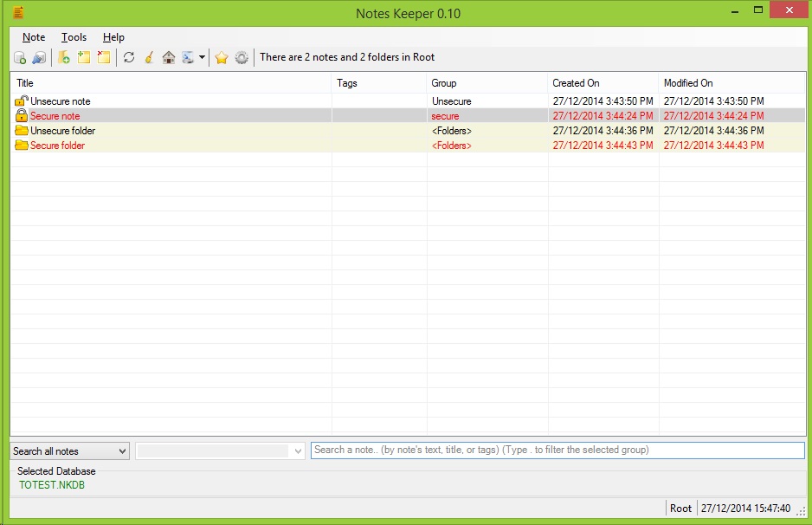The image size is (812, 525).
Task: Click the new database icon
Action: pos(19,58)
